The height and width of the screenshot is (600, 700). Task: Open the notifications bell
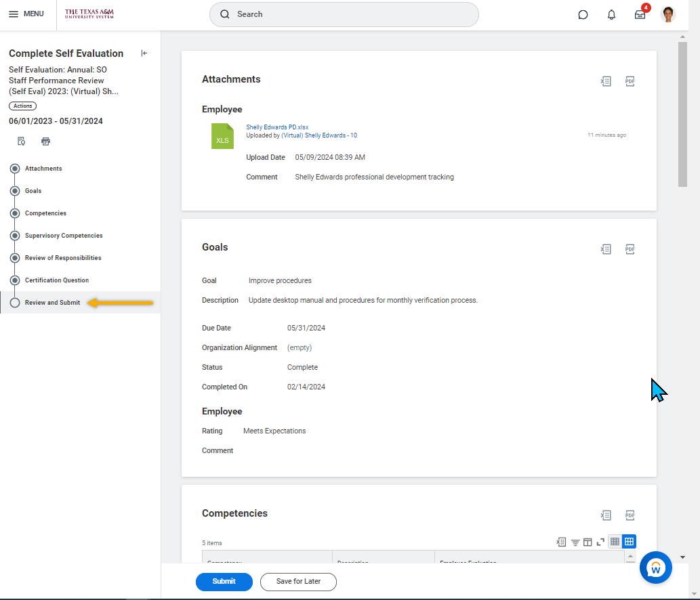click(x=611, y=14)
